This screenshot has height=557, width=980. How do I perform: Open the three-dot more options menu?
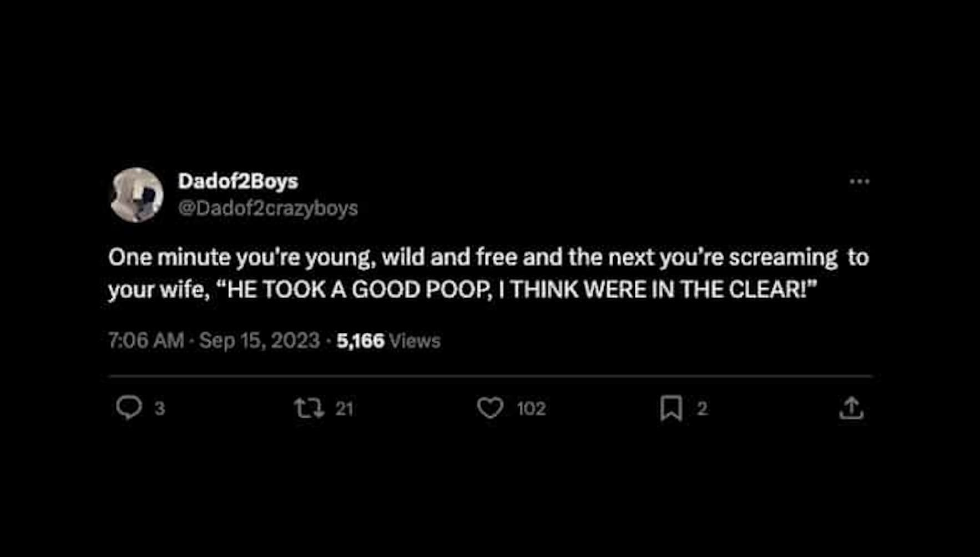(x=860, y=181)
